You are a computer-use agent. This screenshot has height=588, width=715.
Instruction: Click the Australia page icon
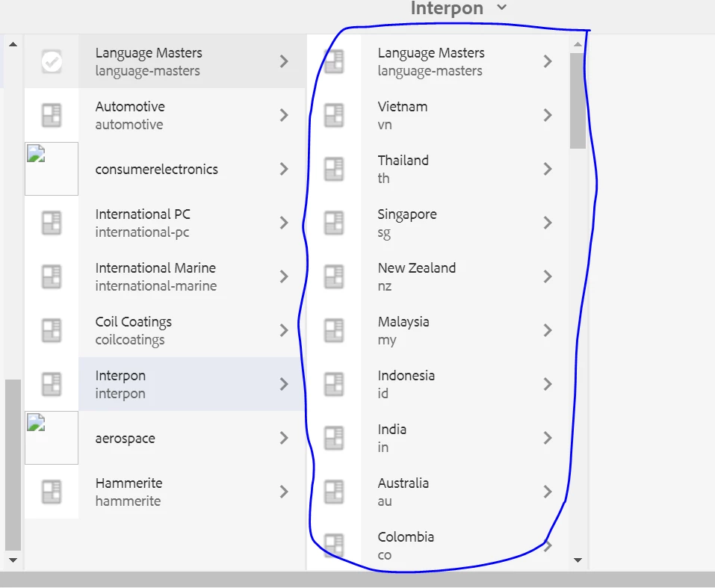point(334,492)
